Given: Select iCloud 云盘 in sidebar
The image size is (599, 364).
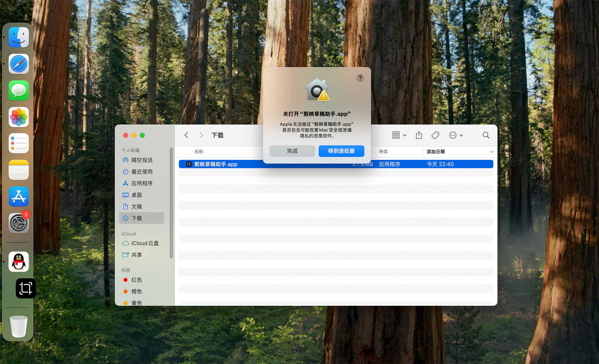Looking at the screenshot, I should point(145,243).
